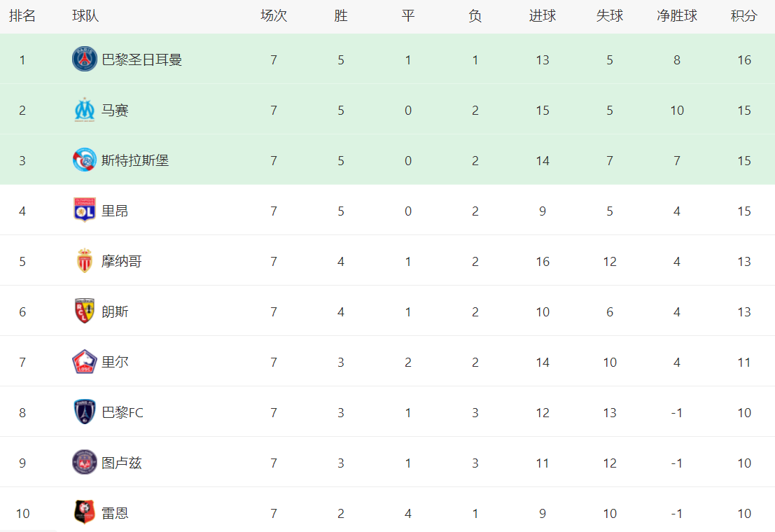Click the Toulouse club badge
The height and width of the screenshot is (532, 775).
[85, 463]
